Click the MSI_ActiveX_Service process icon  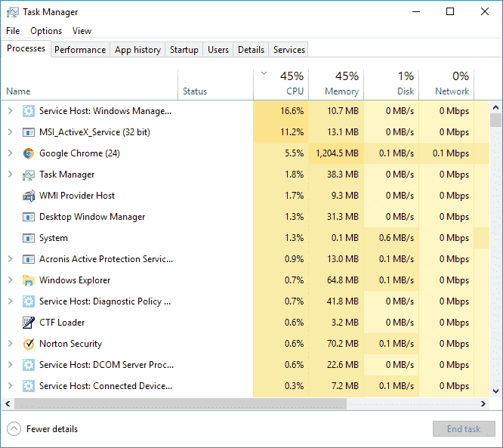(x=29, y=132)
